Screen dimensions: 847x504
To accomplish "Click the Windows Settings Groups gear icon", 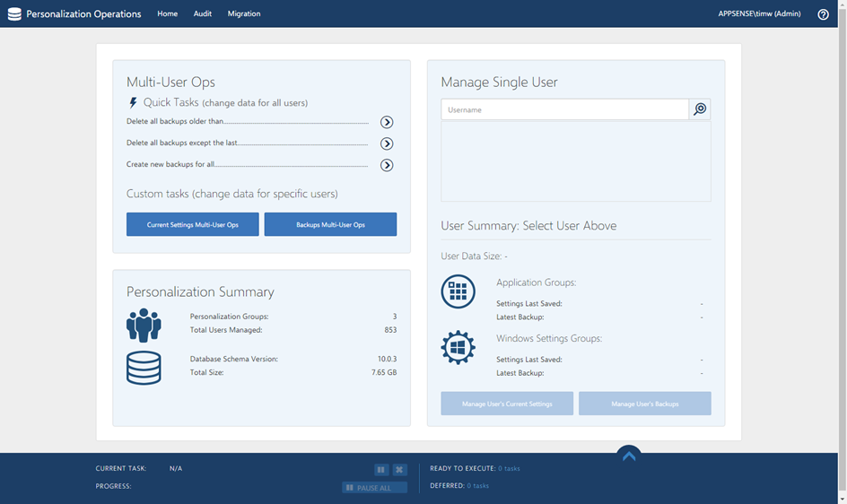I will point(458,347).
